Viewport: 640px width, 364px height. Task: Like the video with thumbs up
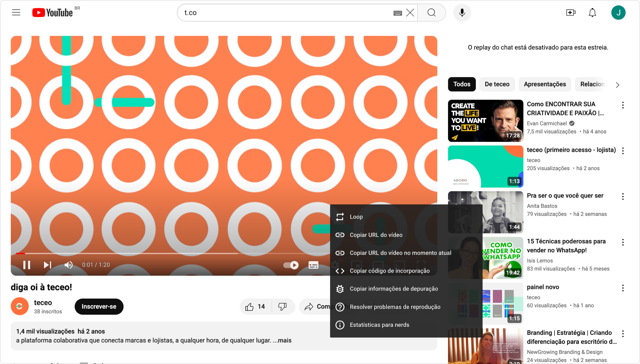pos(250,306)
